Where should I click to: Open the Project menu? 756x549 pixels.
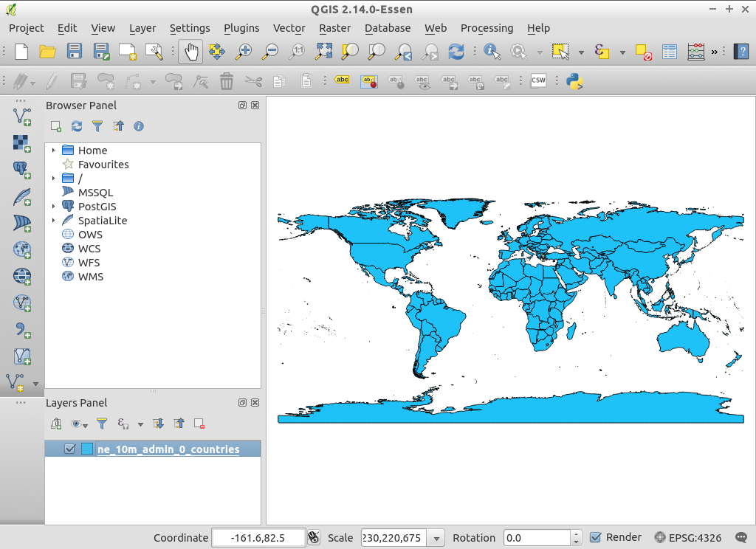tap(26, 28)
